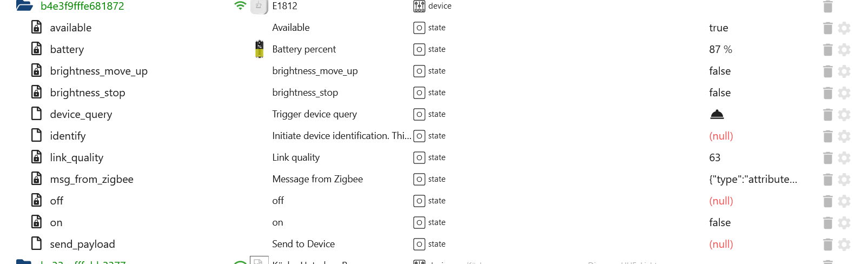This screenshot has width=868, height=264.
Task: Delete the battery state with its trash icon
Action: [x=827, y=50]
